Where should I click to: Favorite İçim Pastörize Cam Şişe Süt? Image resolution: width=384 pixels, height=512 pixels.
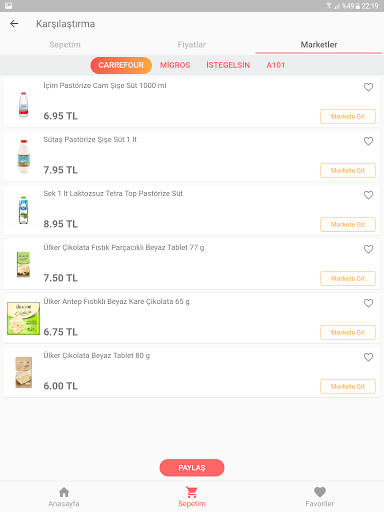[368, 87]
